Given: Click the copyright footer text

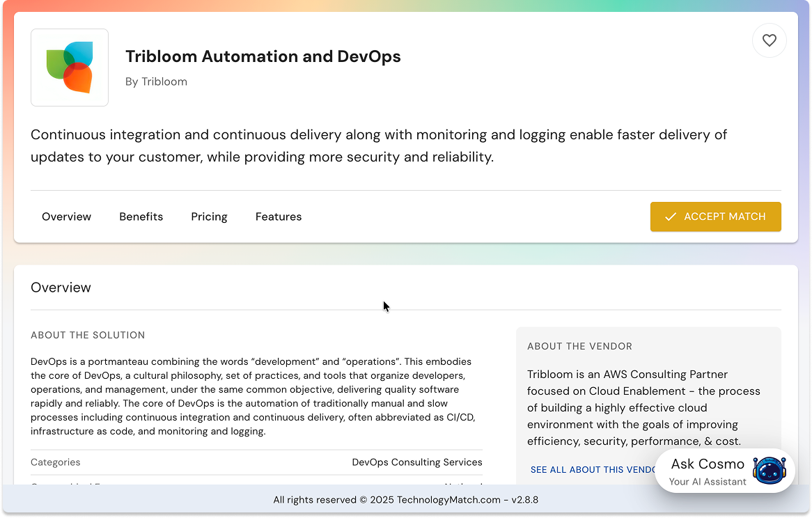Looking at the screenshot, I should [x=405, y=500].
